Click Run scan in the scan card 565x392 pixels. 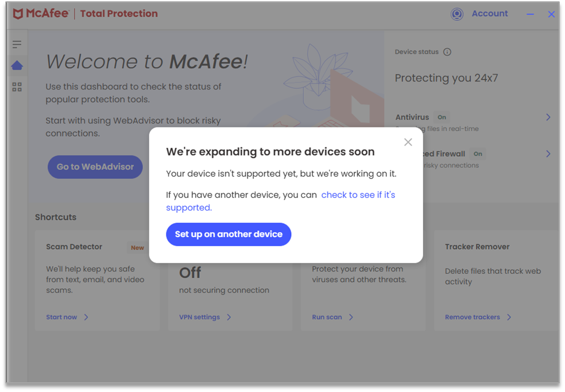[x=328, y=317]
